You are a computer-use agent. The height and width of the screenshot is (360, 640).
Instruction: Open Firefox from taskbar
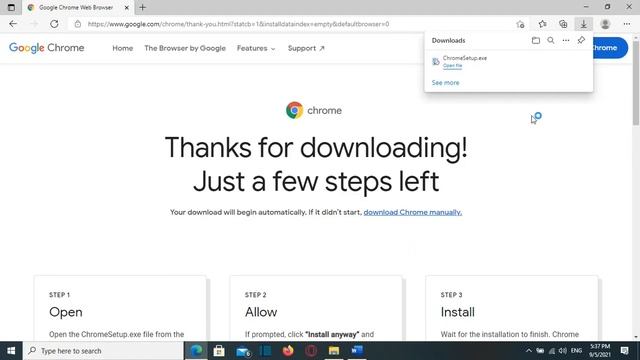[x=288, y=351]
